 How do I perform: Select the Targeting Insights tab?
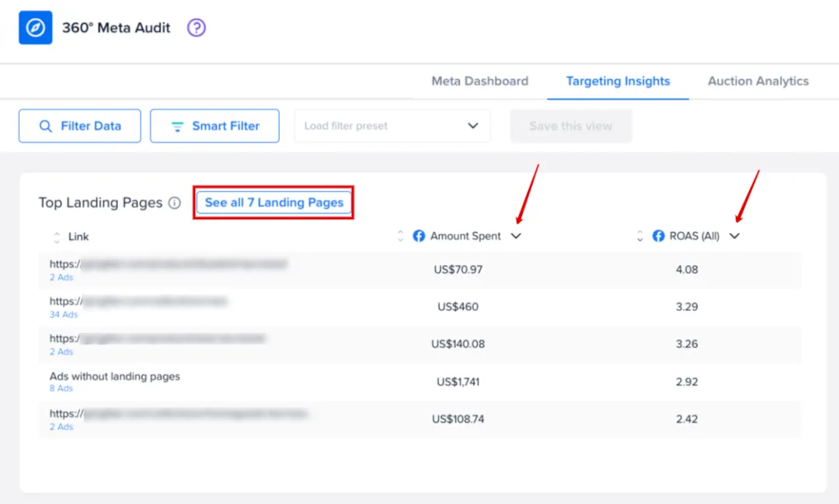tap(618, 81)
